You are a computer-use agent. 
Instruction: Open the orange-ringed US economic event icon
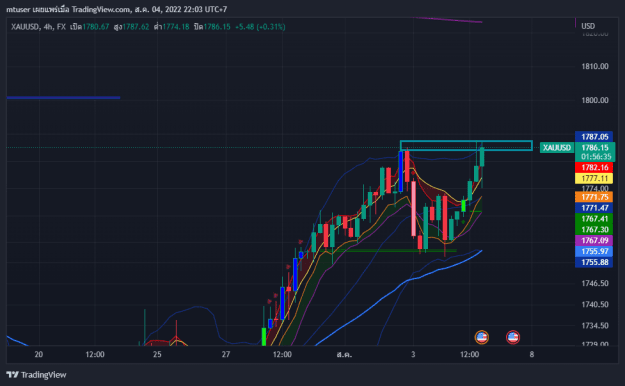(482, 337)
